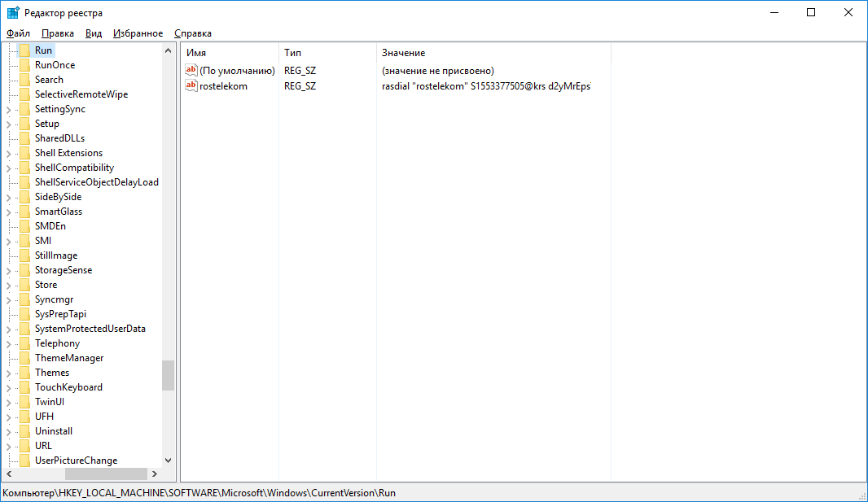Click the registry path in status bar

[199, 492]
